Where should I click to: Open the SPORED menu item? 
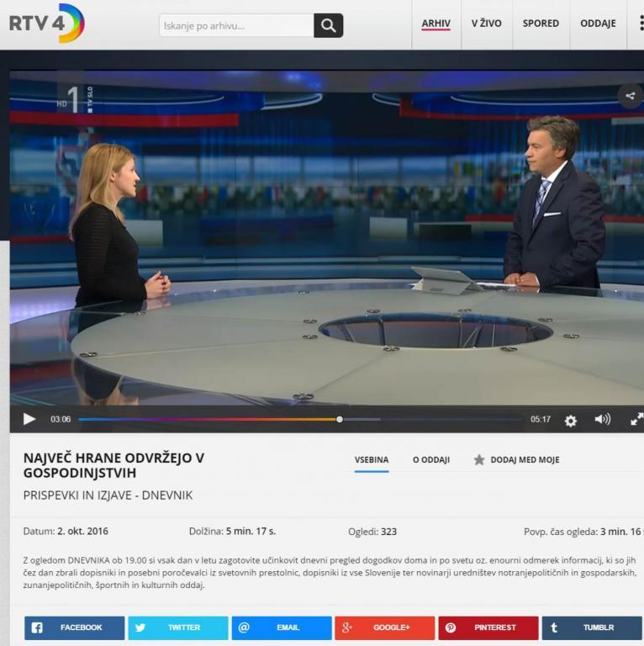(541, 24)
